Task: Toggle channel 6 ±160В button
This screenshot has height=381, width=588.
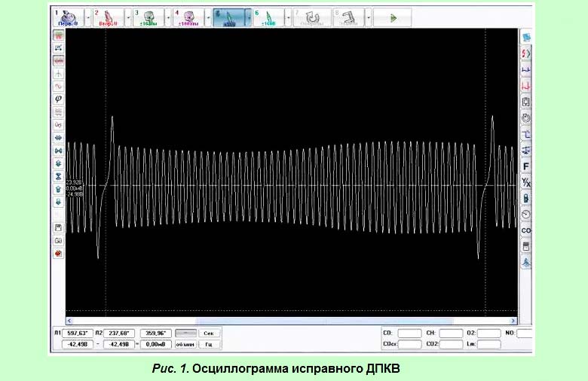Action: tap(268, 17)
